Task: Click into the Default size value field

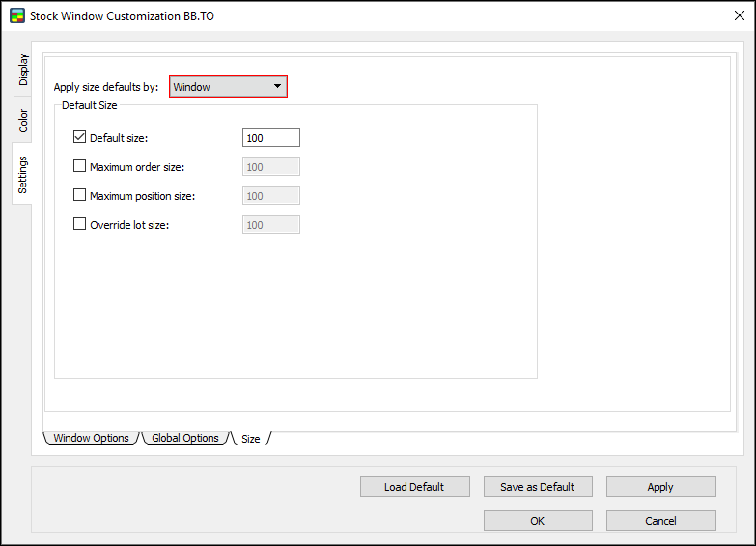Action: pyautogui.click(x=270, y=138)
